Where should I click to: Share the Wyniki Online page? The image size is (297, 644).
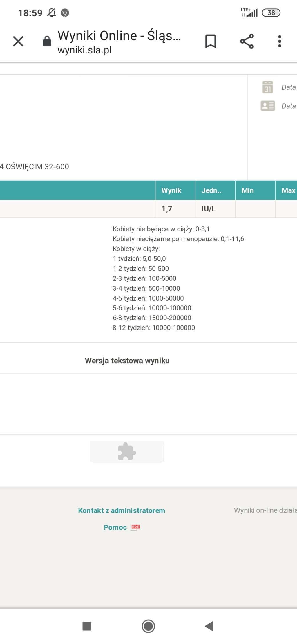click(x=247, y=41)
